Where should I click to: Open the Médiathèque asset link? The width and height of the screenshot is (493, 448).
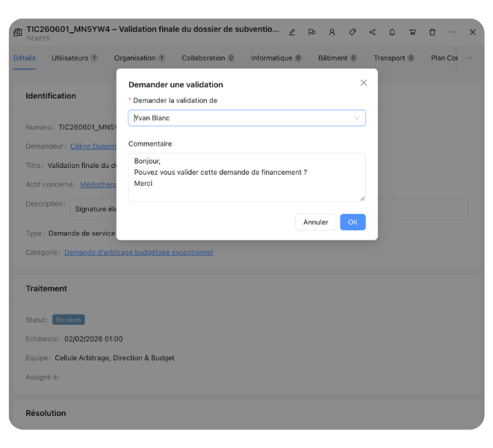tap(98, 184)
